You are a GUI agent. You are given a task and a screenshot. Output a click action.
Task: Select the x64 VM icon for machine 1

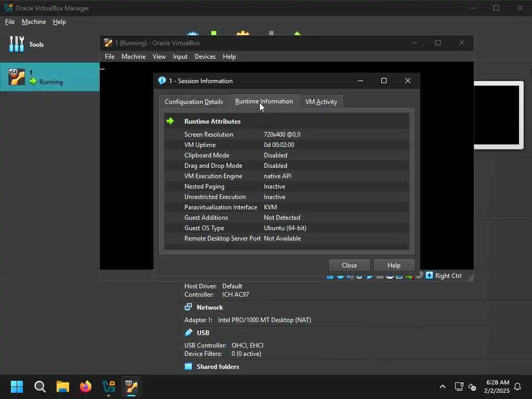pos(16,77)
